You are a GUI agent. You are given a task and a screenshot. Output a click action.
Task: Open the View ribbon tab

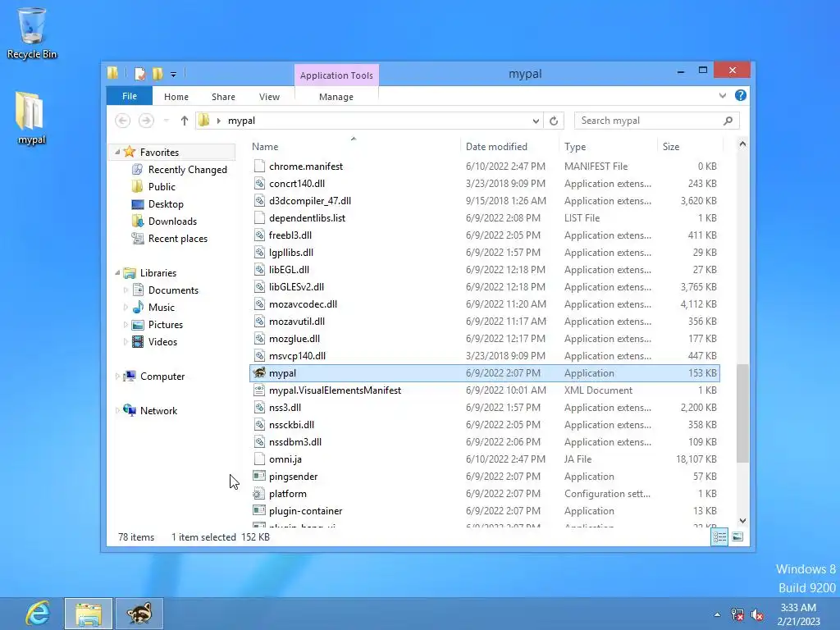click(269, 97)
